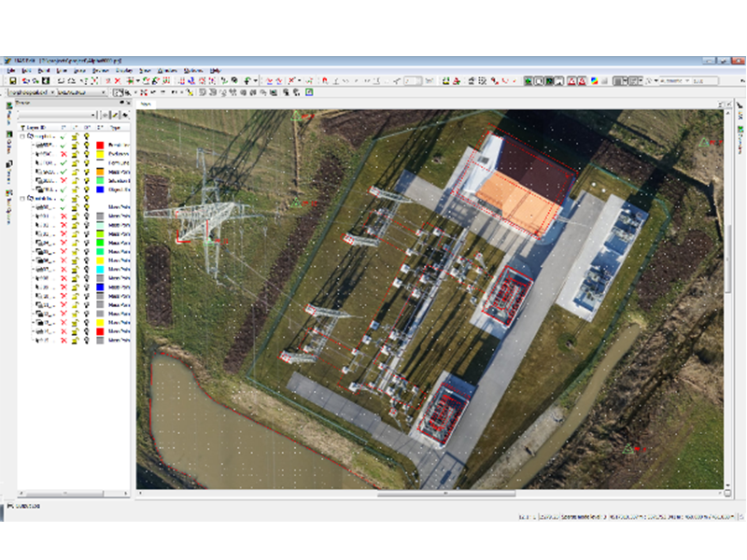The height and width of the screenshot is (560, 747).
Task: Click the green square view mode icon
Action: click(x=529, y=81)
